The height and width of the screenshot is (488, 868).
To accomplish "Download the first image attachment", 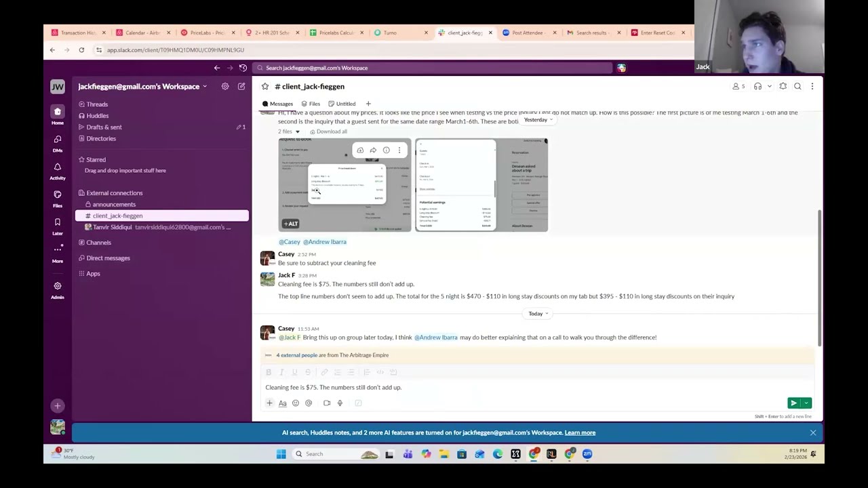I will [360, 150].
